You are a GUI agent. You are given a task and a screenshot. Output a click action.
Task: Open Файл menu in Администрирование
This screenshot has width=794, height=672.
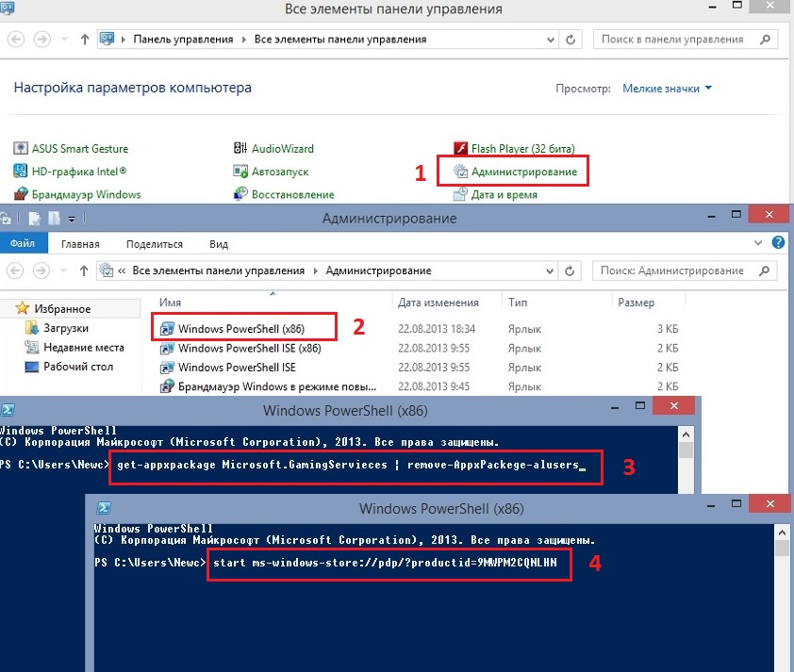pos(23,243)
